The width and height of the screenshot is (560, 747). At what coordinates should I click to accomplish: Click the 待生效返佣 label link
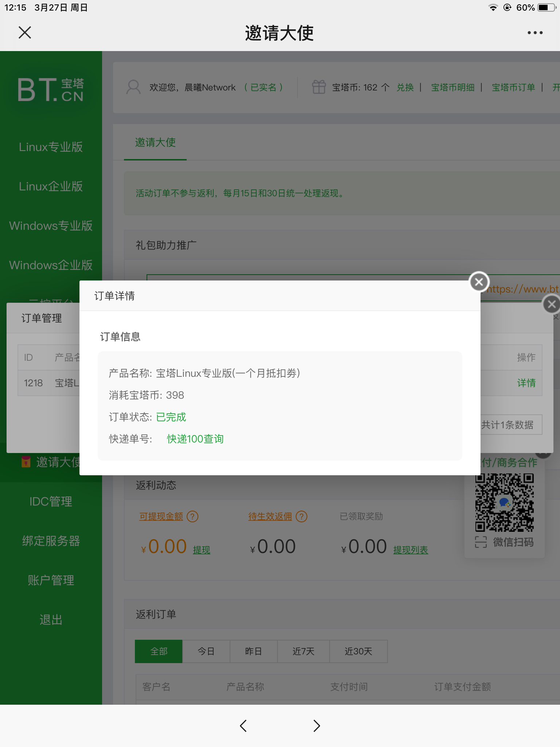(270, 516)
